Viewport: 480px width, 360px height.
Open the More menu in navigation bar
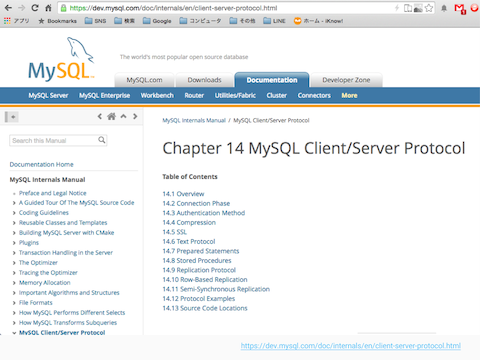(349, 95)
